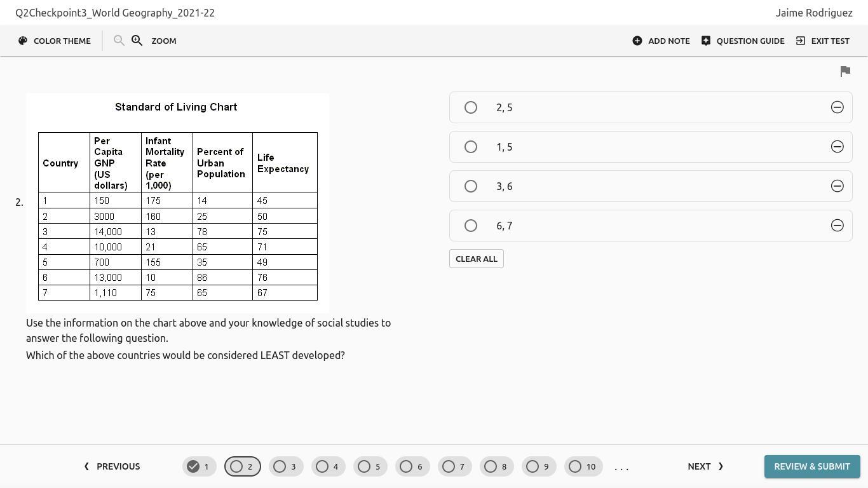Jump to question 1 tab
Viewport: 868px width, 488px height.
pyautogui.click(x=200, y=466)
